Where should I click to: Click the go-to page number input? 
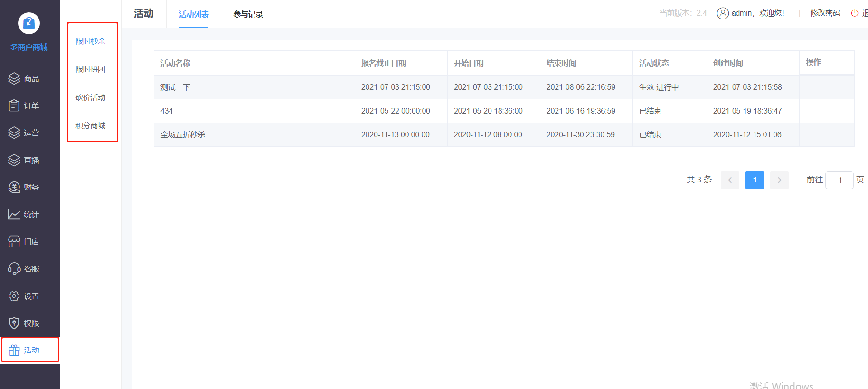pyautogui.click(x=840, y=180)
